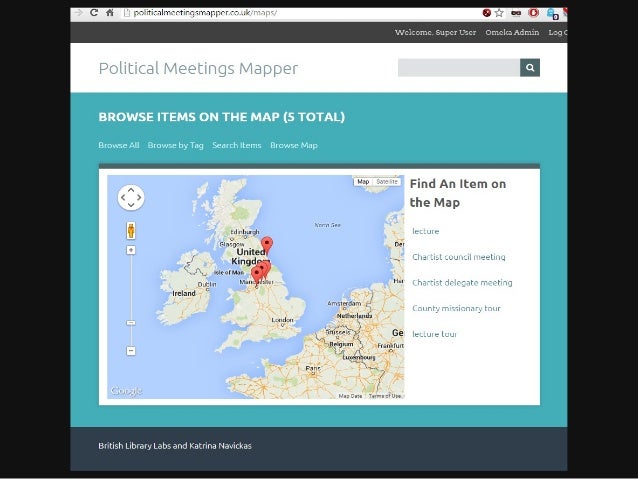Image resolution: width=638 pixels, height=479 pixels.
Task: Bookmark page with the star icon
Action: tap(499, 13)
